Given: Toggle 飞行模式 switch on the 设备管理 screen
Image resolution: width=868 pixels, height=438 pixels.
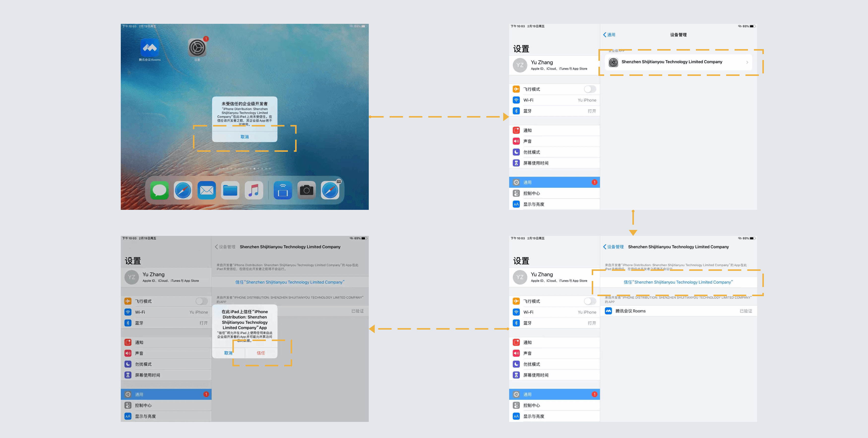Looking at the screenshot, I should pyautogui.click(x=590, y=89).
